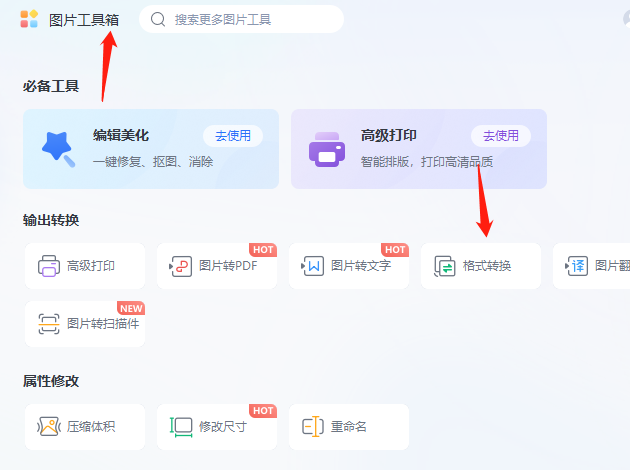Click the 高级打印 card title in 必备工具
The image size is (630, 470).
[x=389, y=135]
